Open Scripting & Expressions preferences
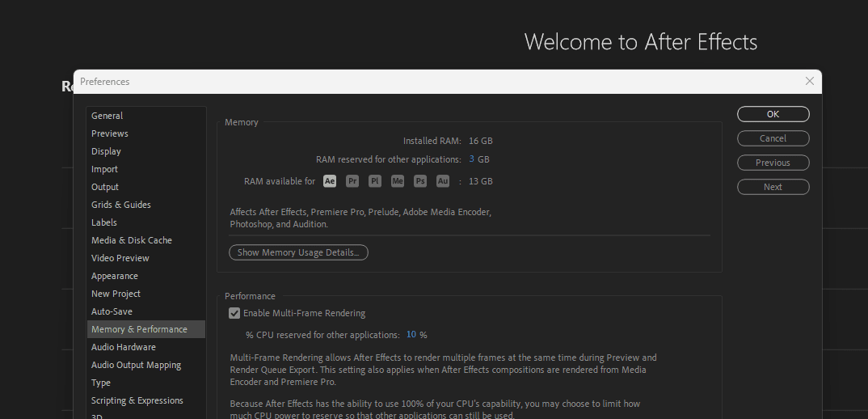The height and width of the screenshot is (419, 868). [137, 400]
